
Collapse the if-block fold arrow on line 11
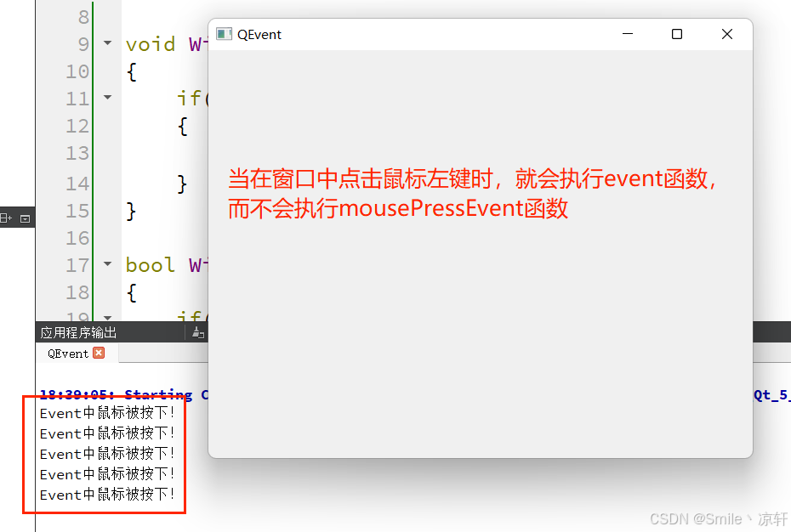(x=107, y=97)
